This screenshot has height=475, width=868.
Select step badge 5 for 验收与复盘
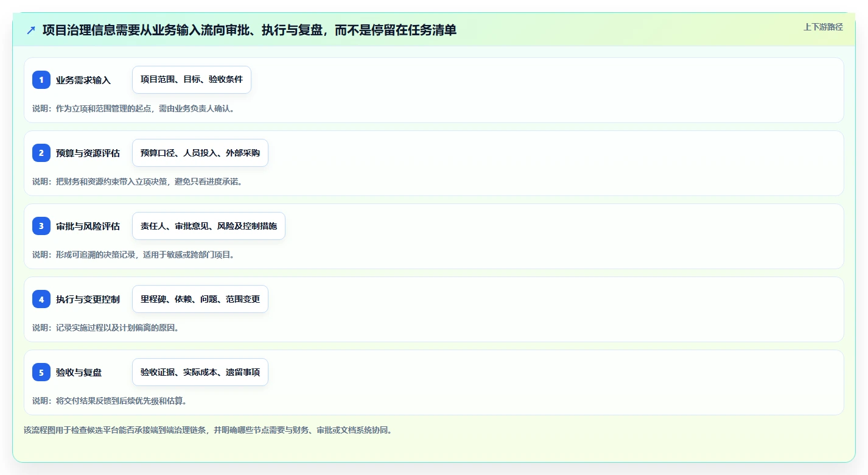click(x=41, y=372)
